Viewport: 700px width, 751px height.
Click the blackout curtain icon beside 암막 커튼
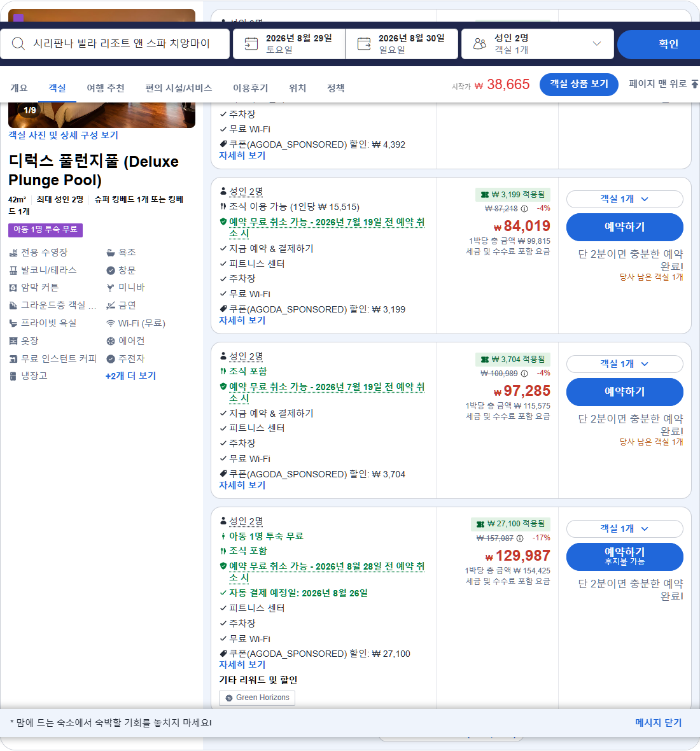pyautogui.click(x=13, y=288)
